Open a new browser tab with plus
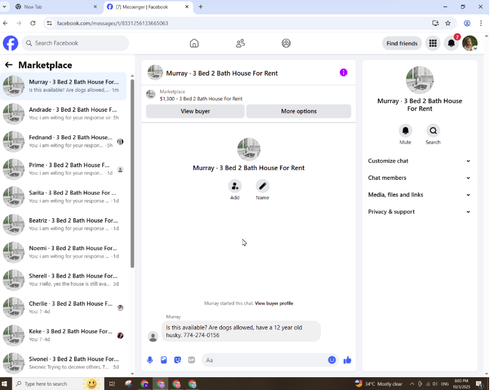This screenshot has width=500, height=390. 200,7
